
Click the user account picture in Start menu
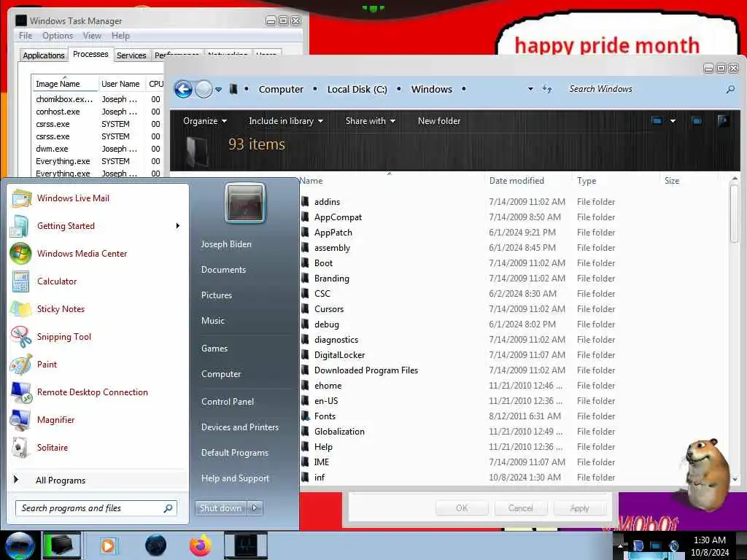[x=245, y=203]
